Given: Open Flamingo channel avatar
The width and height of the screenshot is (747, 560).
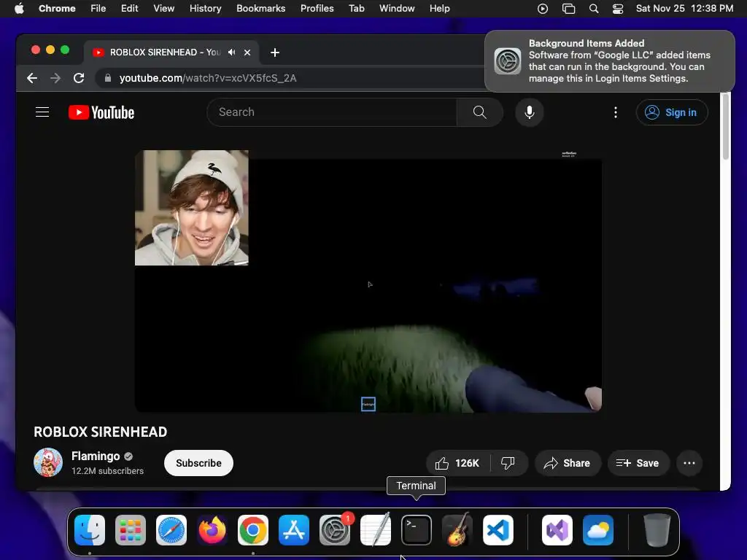Looking at the screenshot, I should (x=48, y=462).
